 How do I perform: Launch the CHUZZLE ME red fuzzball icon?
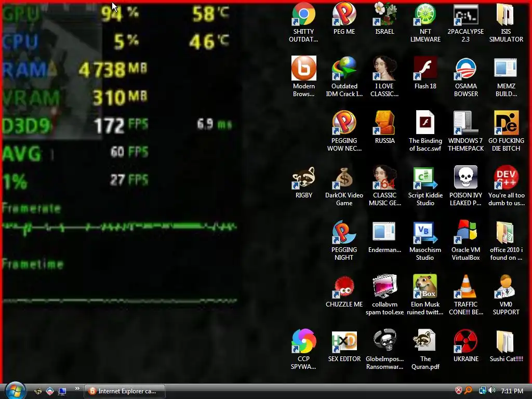coord(344,287)
